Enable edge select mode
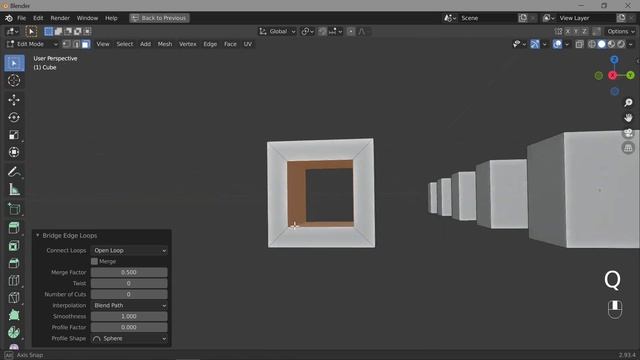 coord(76,44)
